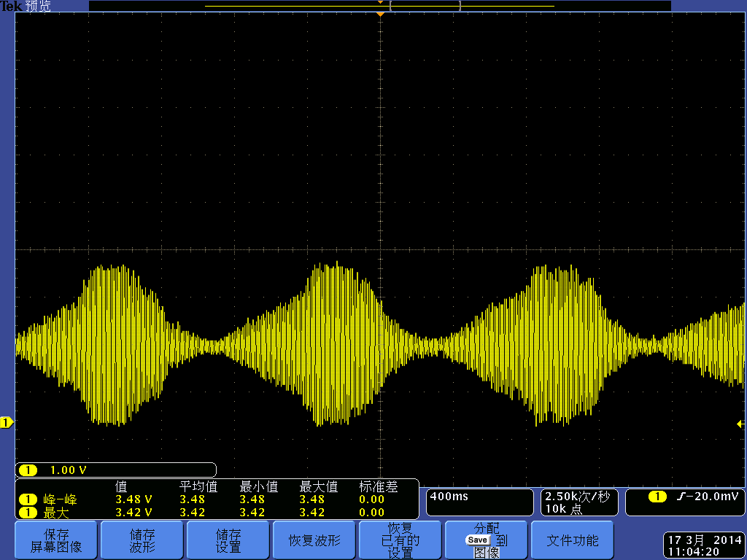Click the 3.48 V peak-to-peak value
The width and height of the screenshot is (747, 560).
(x=134, y=499)
